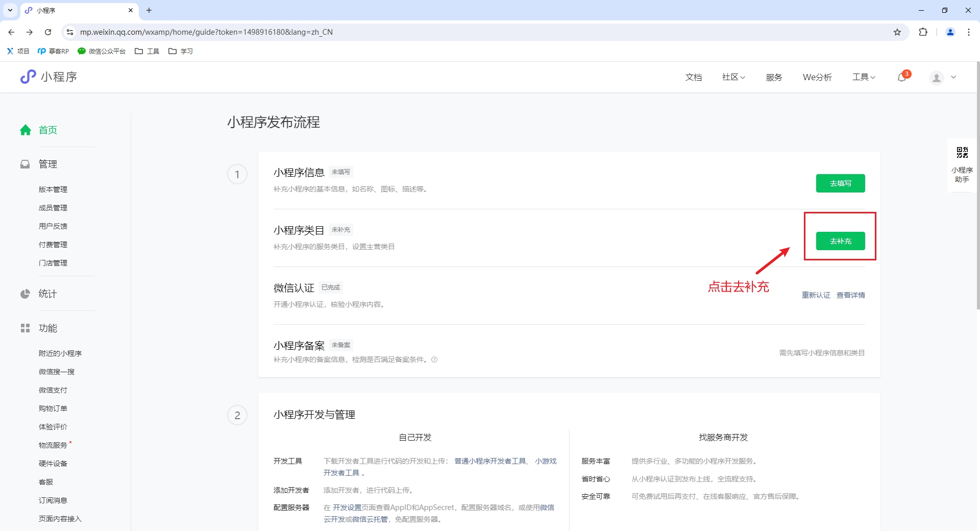Screen dimensions: 980x531
Task: Open 购物订单 in the sidebar
Action: [53, 408]
